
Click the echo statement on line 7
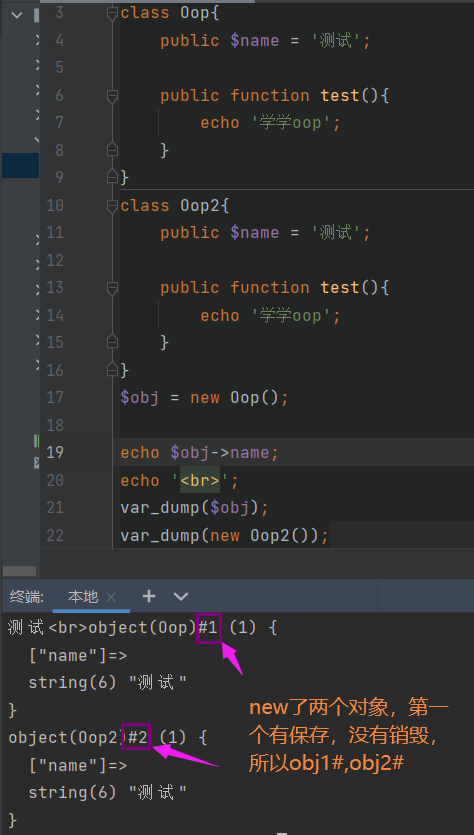(270, 123)
